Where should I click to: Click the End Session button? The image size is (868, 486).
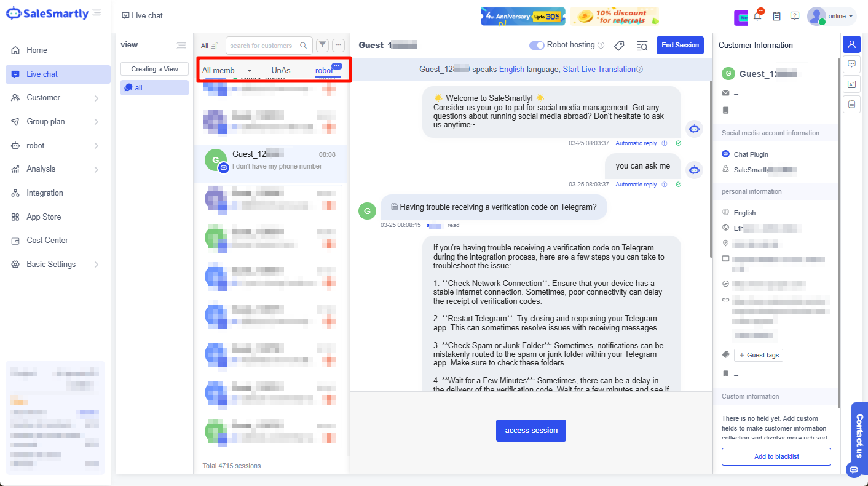(680, 45)
